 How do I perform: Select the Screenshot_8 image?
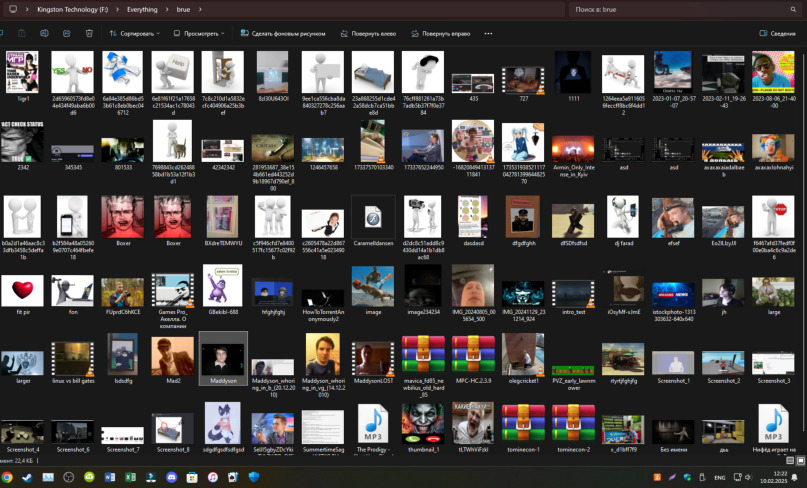click(173, 431)
